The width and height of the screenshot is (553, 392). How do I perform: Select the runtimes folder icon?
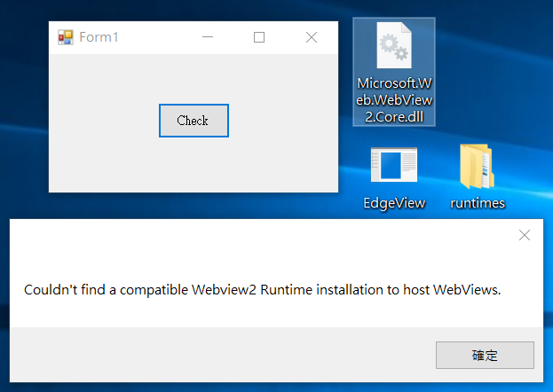(477, 166)
